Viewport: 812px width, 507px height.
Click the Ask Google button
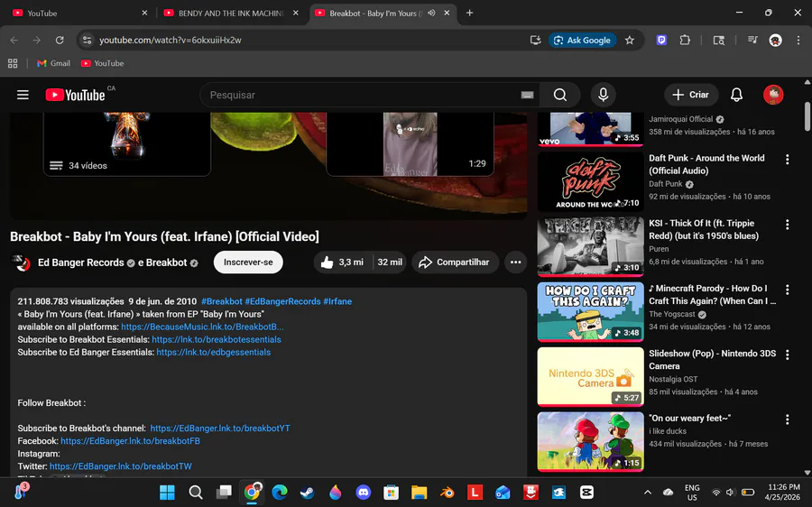583,40
